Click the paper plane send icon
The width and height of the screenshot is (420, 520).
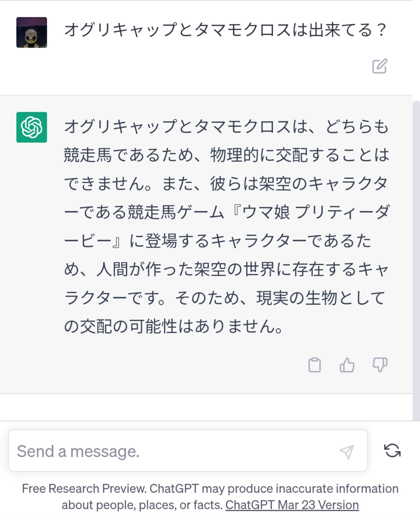(346, 452)
